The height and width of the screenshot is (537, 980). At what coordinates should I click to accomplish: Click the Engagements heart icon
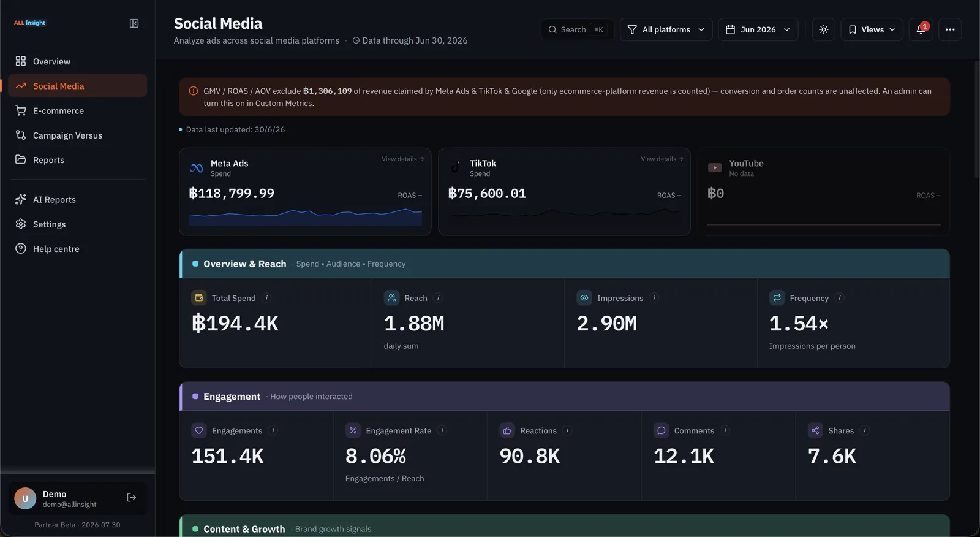199,430
